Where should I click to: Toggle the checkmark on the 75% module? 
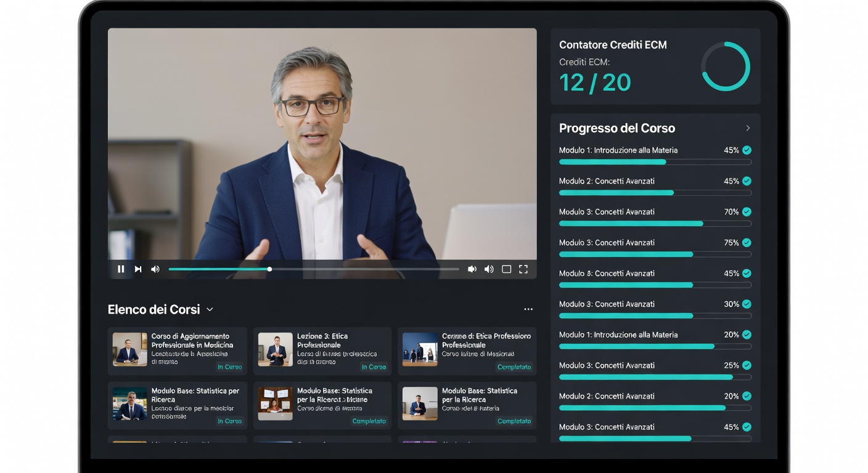coord(747,243)
